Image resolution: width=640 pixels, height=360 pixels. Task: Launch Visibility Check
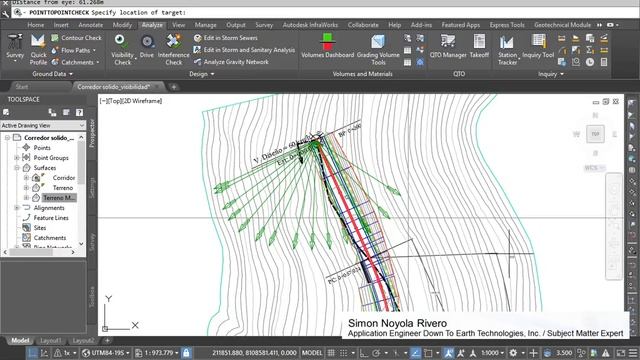122,49
